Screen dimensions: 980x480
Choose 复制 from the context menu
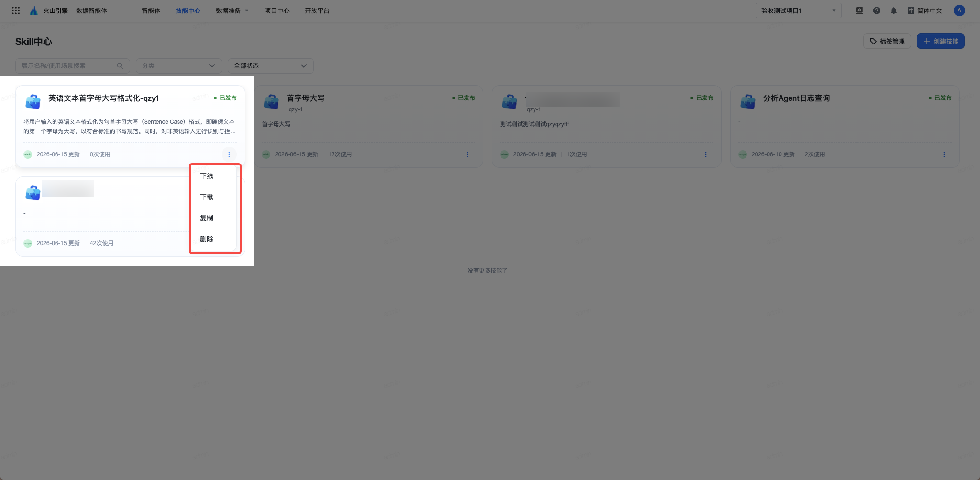[207, 218]
